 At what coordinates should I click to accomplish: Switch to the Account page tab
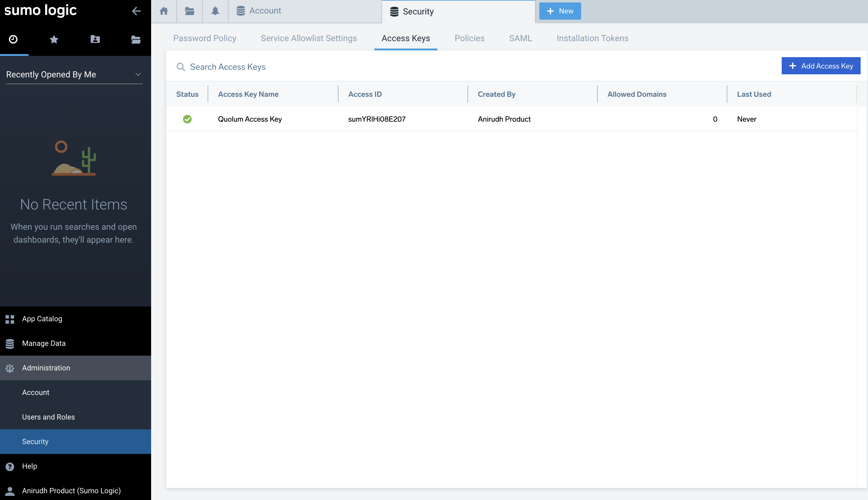(x=265, y=11)
